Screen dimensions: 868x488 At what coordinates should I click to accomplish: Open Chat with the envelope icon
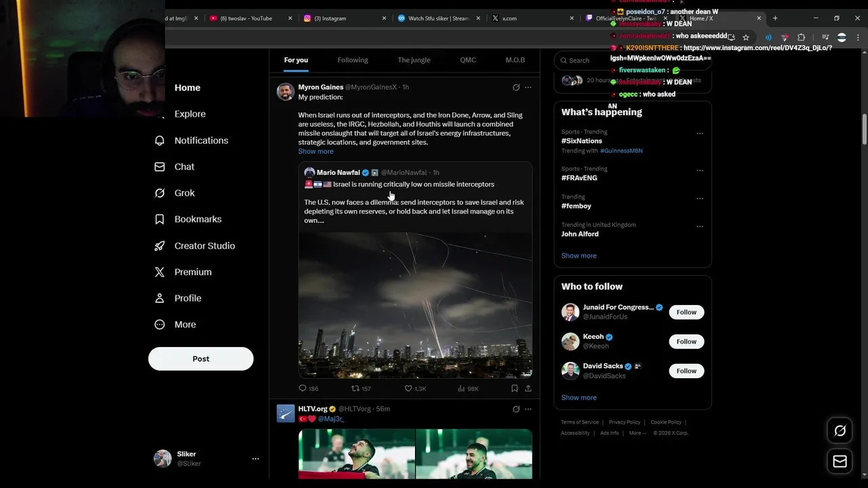(159, 167)
